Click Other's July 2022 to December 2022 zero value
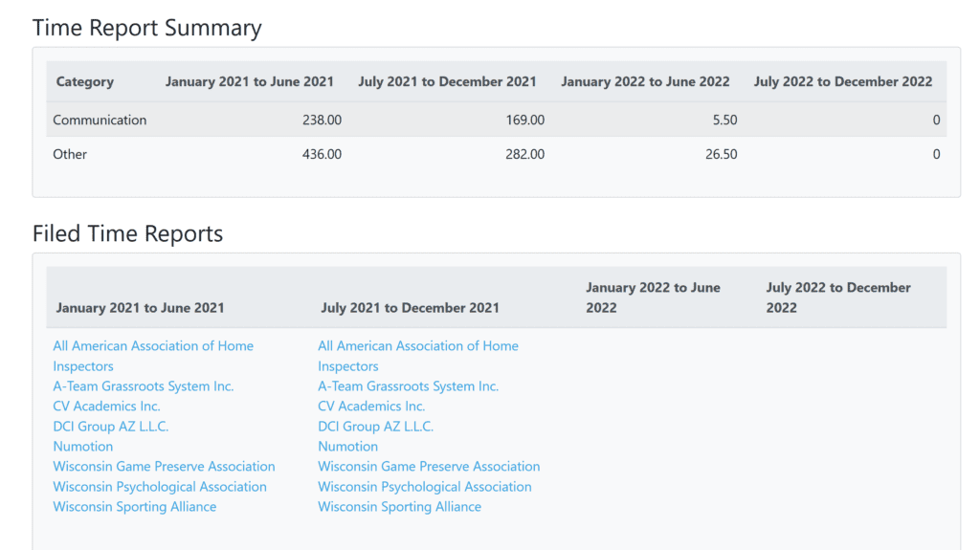Screen dimensions: 980x550 pos(936,154)
